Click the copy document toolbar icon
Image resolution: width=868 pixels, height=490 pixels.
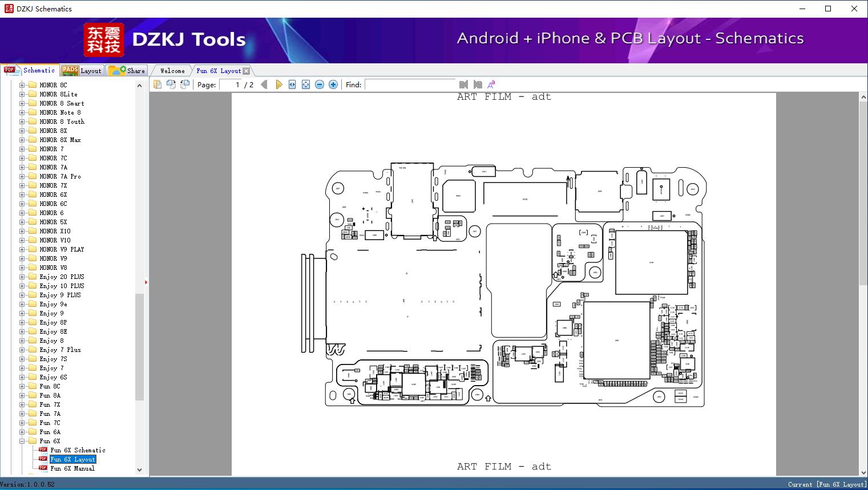[x=158, y=84]
